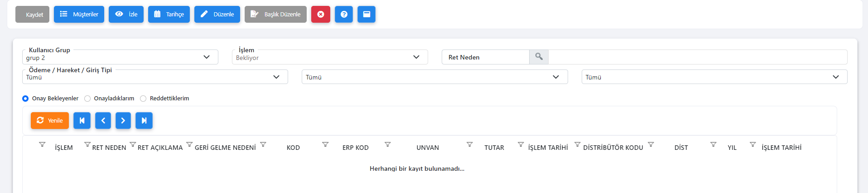The image size is (868, 193).
Task: Go to the first page
Action: tap(82, 120)
